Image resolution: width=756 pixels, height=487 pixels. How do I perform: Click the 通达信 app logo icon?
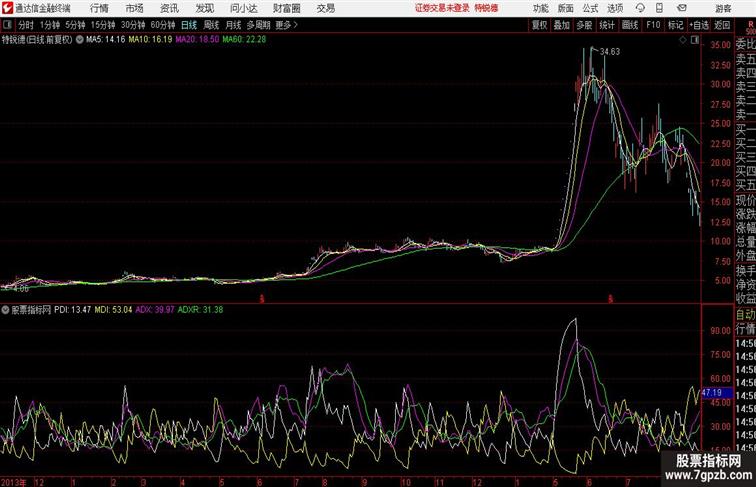[7, 8]
